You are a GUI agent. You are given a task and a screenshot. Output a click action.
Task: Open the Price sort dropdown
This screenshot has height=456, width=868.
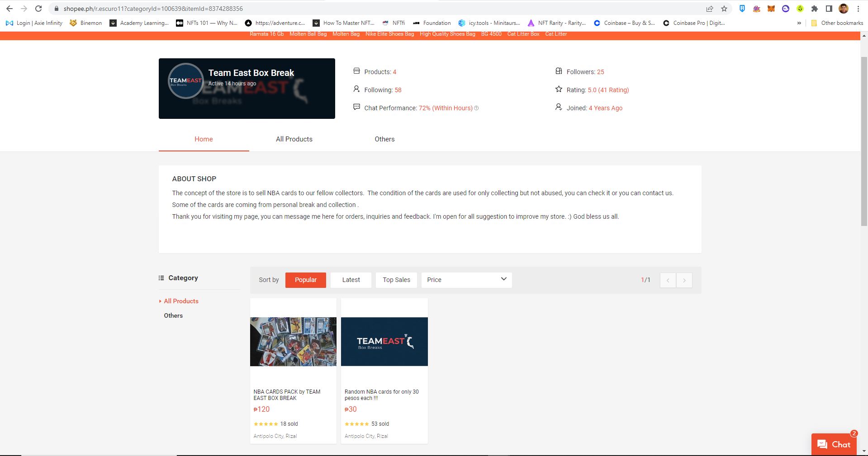[466, 280]
